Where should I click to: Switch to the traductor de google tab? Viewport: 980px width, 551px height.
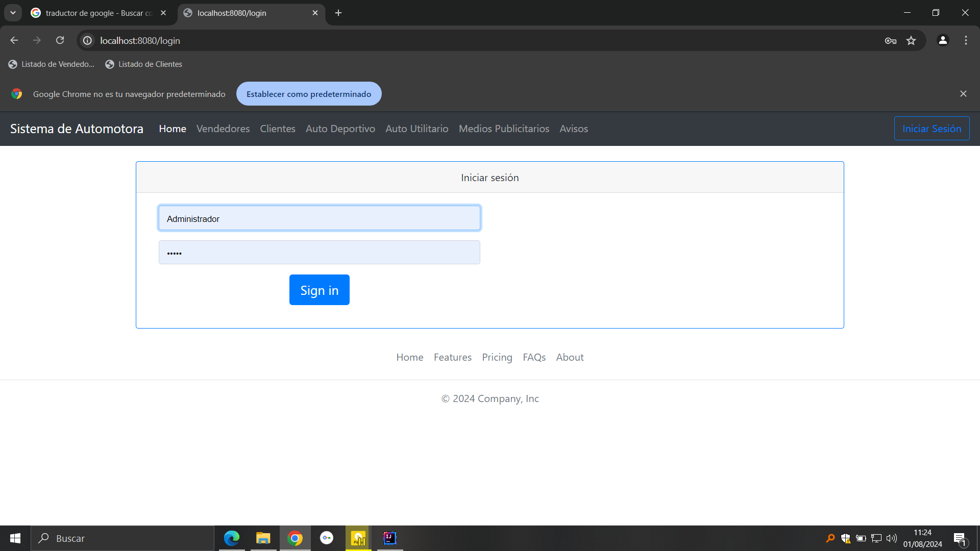point(92,13)
